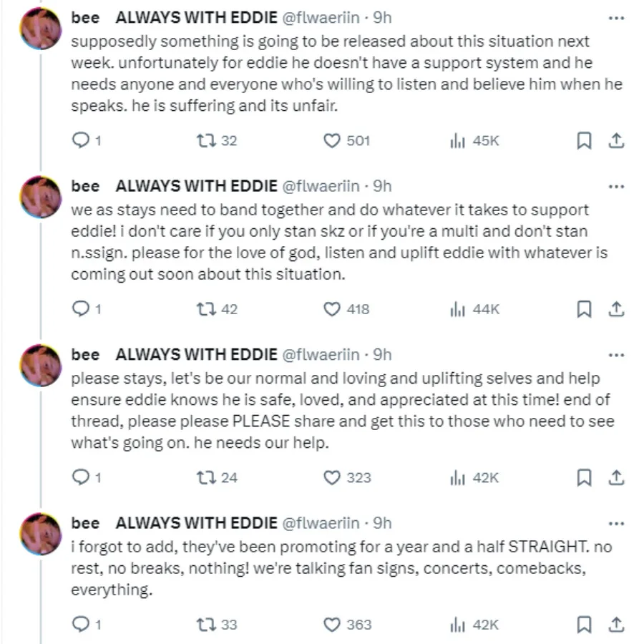Open @flwaeriin profile link in last tweet
644x644 pixels.
click(x=321, y=523)
